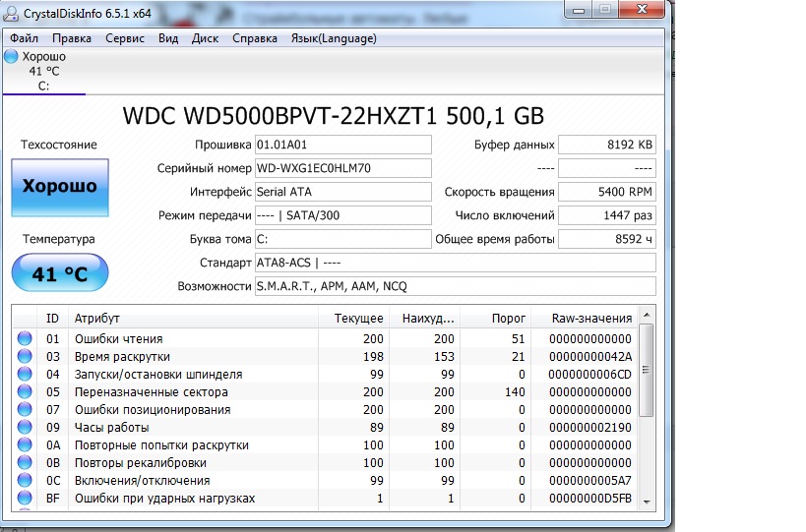Screen dimensions: 806x532
Task: Open the Справка menu
Action: 255,38
